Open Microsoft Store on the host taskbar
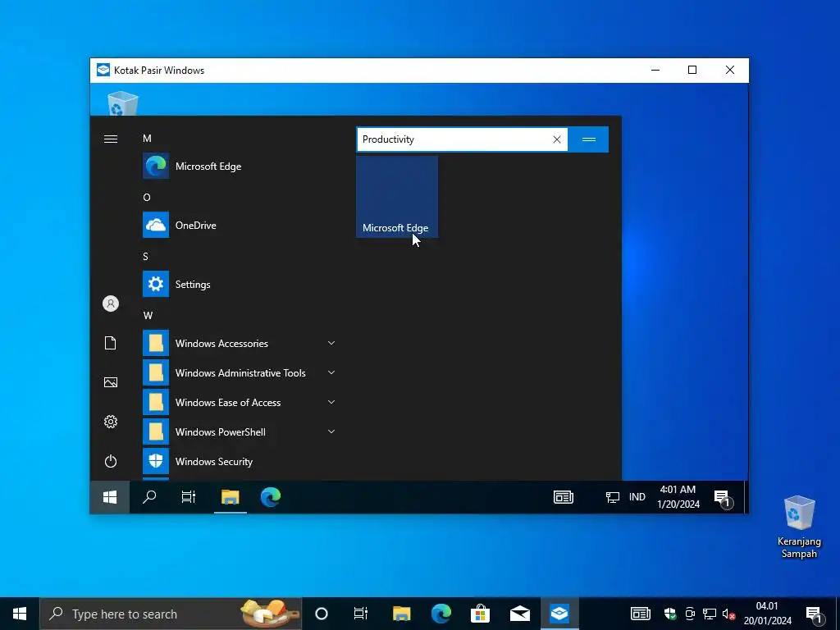 click(x=480, y=614)
